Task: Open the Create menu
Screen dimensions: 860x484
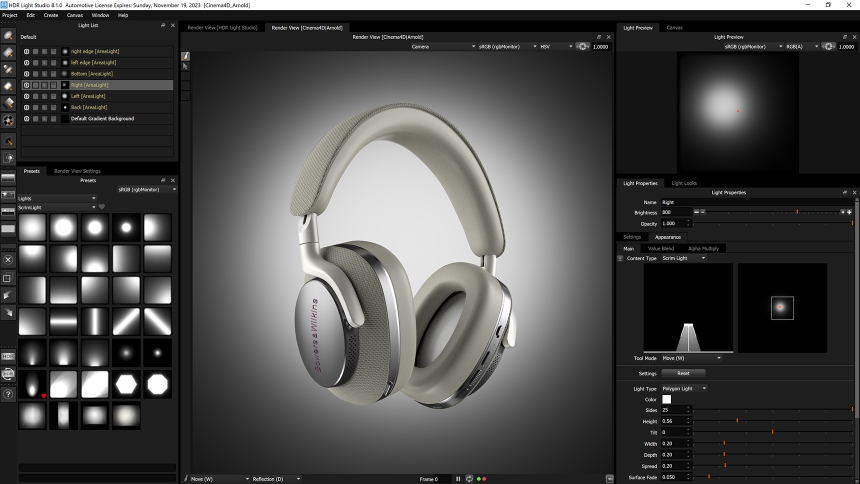Action: point(50,15)
